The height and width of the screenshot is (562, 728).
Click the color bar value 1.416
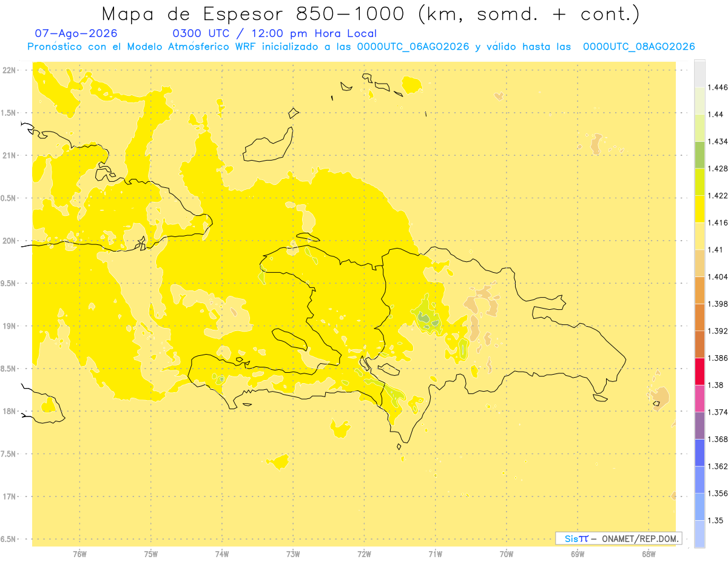point(718,222)
